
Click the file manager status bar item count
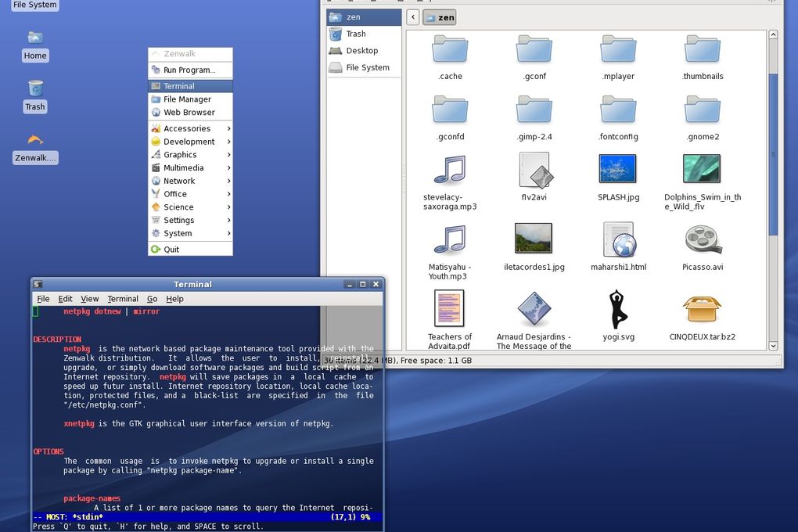point(397,361)
